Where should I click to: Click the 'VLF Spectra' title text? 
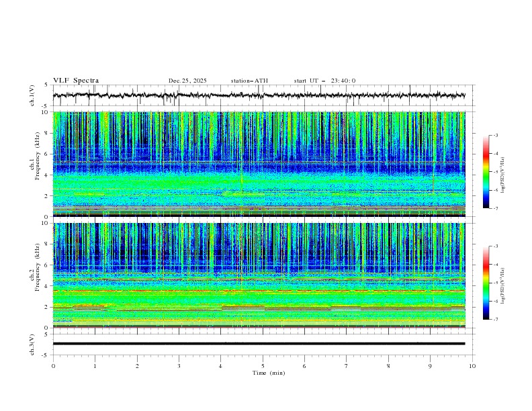pos(76,81)
